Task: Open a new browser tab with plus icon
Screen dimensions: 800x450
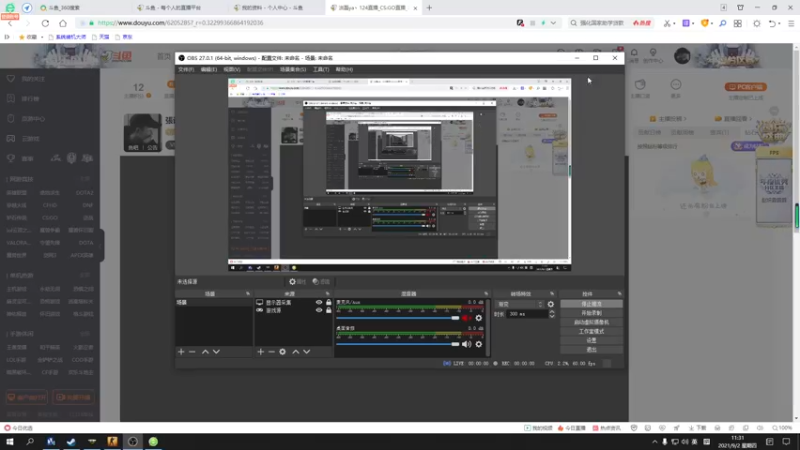Action: pos(429,8)
